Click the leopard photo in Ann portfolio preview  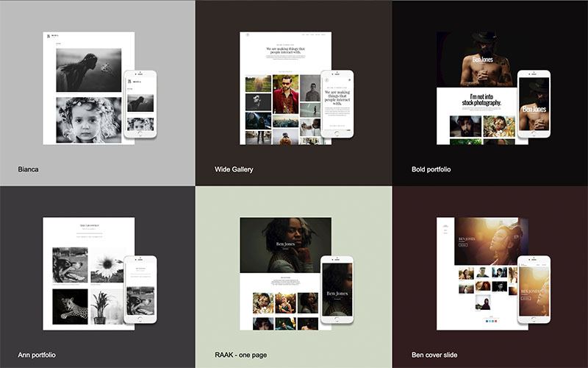coord(70,306)
